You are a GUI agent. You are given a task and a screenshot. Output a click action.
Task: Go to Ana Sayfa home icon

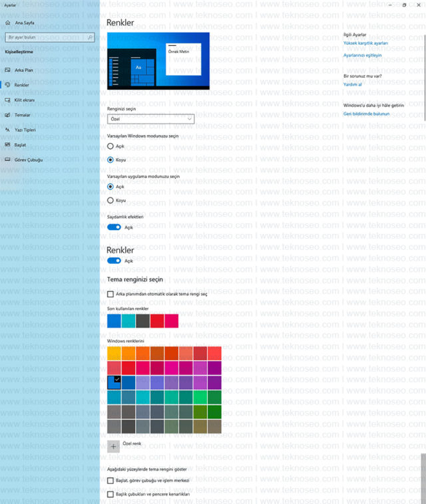(8, 23)
